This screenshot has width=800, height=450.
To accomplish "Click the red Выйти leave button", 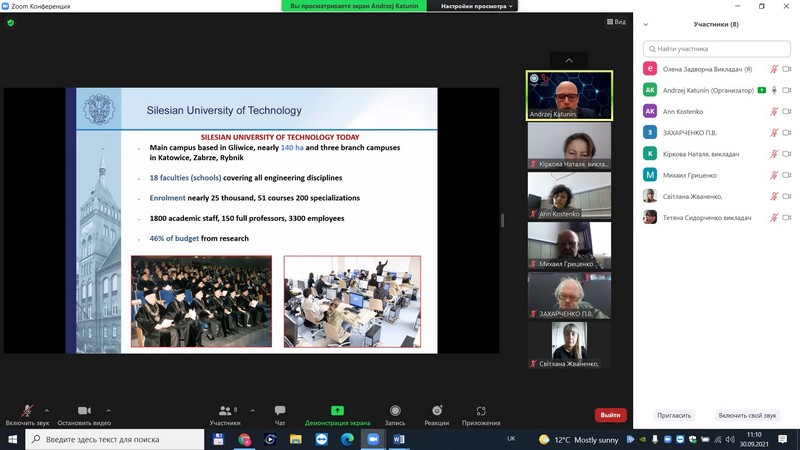I will [x=610, y=415].
